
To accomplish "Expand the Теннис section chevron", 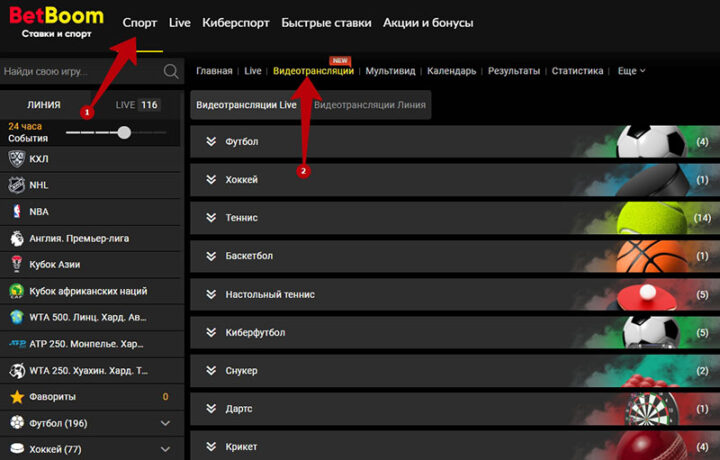I will click(211, 218).
